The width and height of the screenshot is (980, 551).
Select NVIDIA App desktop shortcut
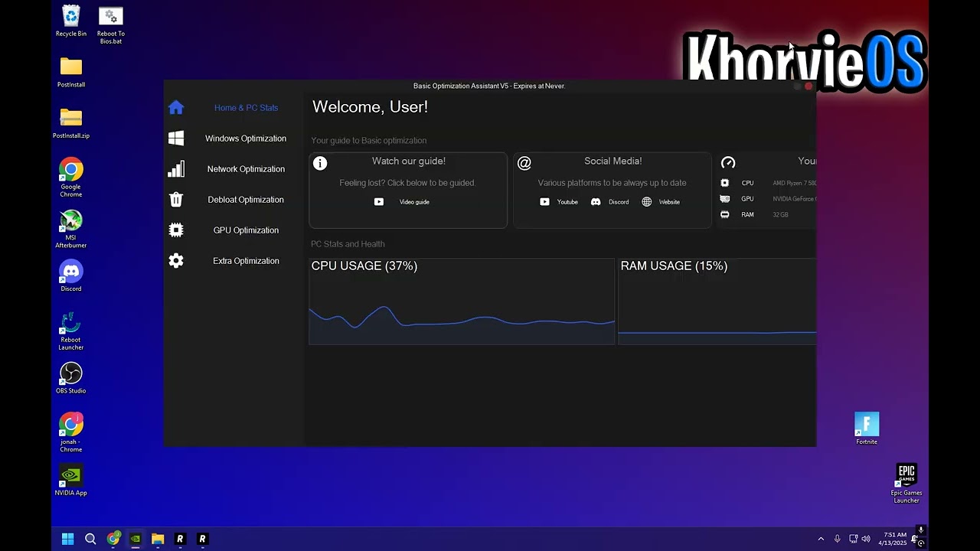pyautogui.click(x=71, y=481)
